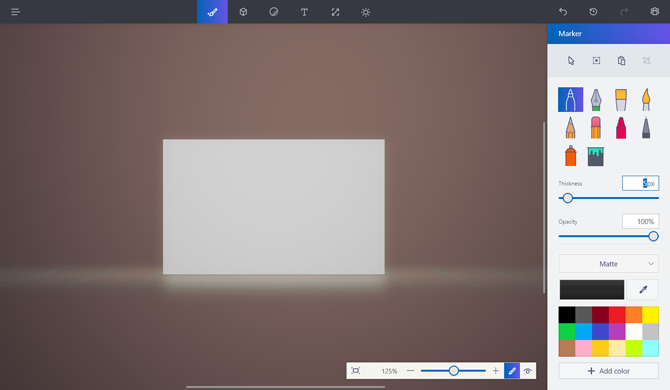This screenshot has height=390, width=670.
Task: Select the Marker brush
Action: point(570,100)
